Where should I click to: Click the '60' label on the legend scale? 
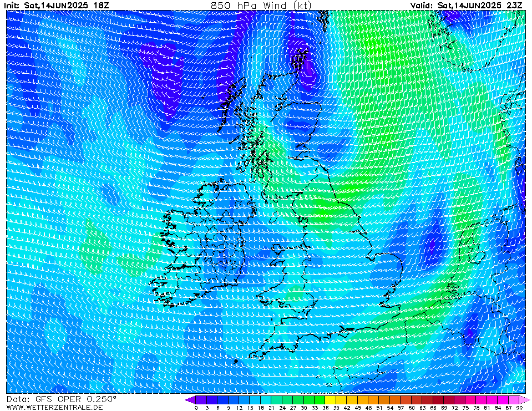pyautogui.click(x=412, y=408)
